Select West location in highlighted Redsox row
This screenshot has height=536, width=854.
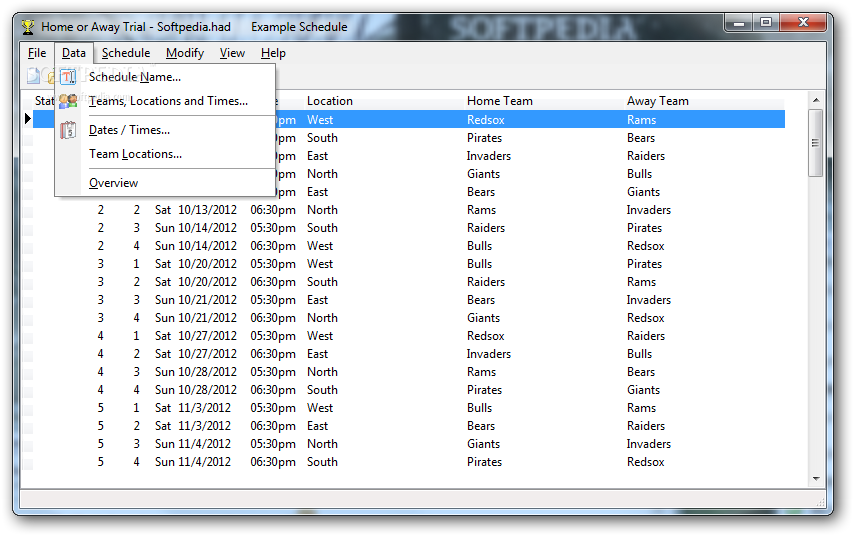[320, 120]
